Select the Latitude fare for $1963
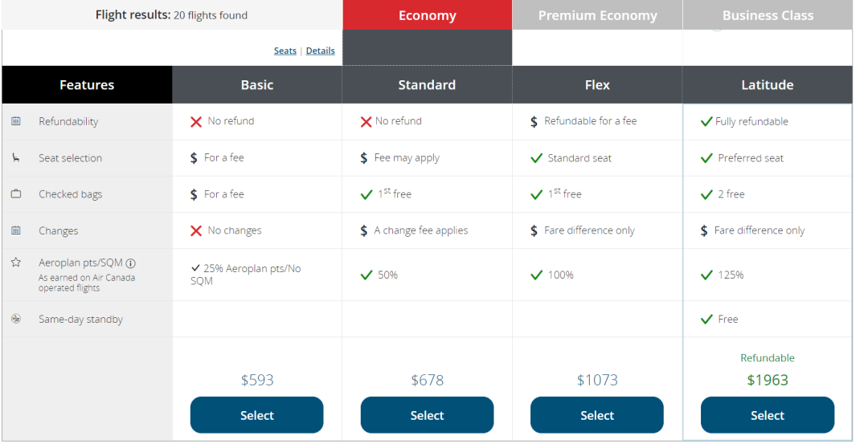The image size is (868, 444). [x=768, y=415]
